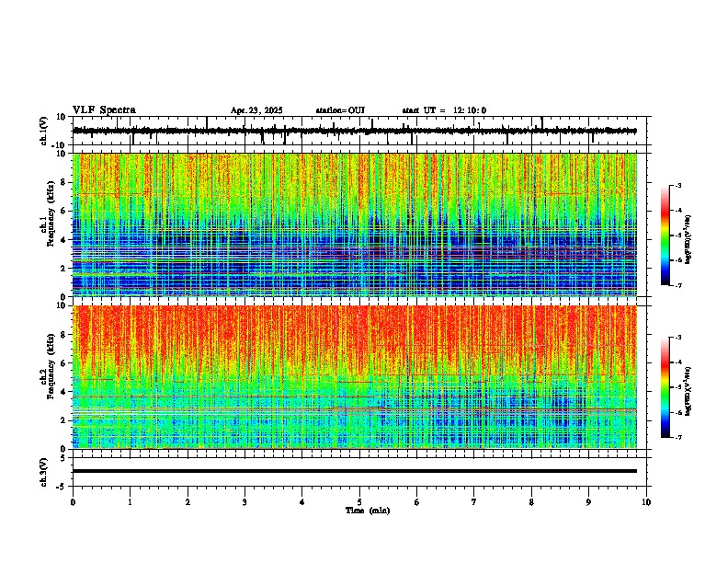Click the "2" kHz tick on ch.1 spectrogram
The width and height of the screenshot is (728, 563).
(65, 268)
